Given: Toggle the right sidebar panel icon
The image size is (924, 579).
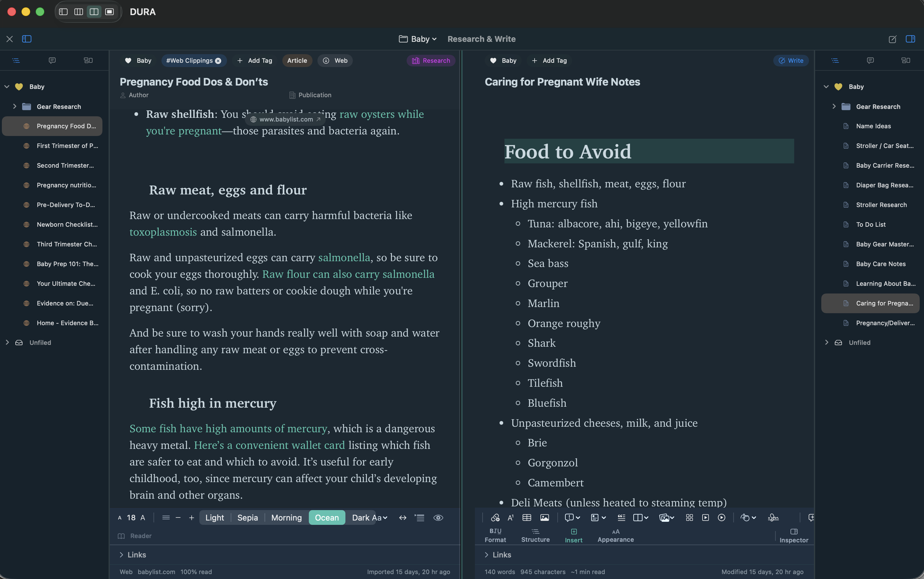Looking at the screenshot, I should pos(910,39).
